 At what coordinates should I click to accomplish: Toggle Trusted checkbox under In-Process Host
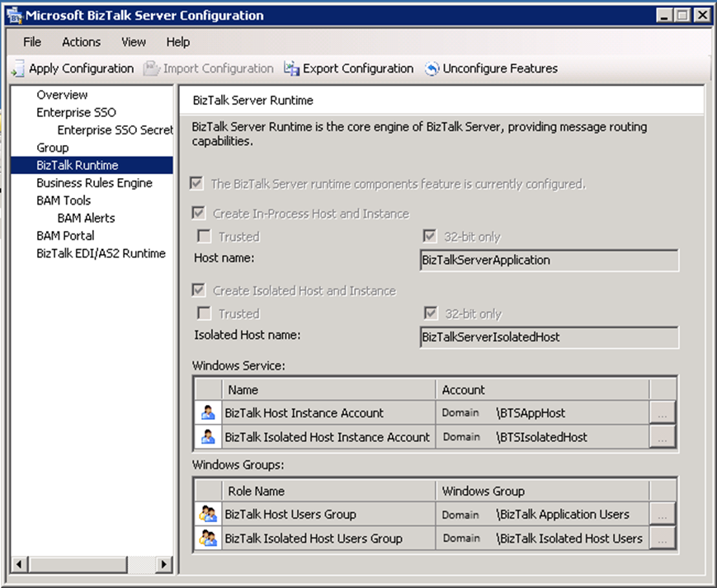(x=204, y=237)
